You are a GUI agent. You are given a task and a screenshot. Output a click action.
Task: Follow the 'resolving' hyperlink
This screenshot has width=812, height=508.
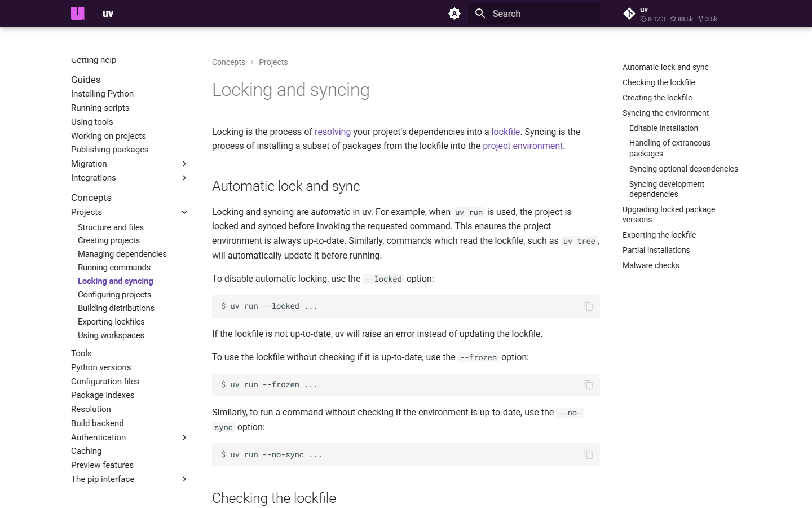point(333,132)
